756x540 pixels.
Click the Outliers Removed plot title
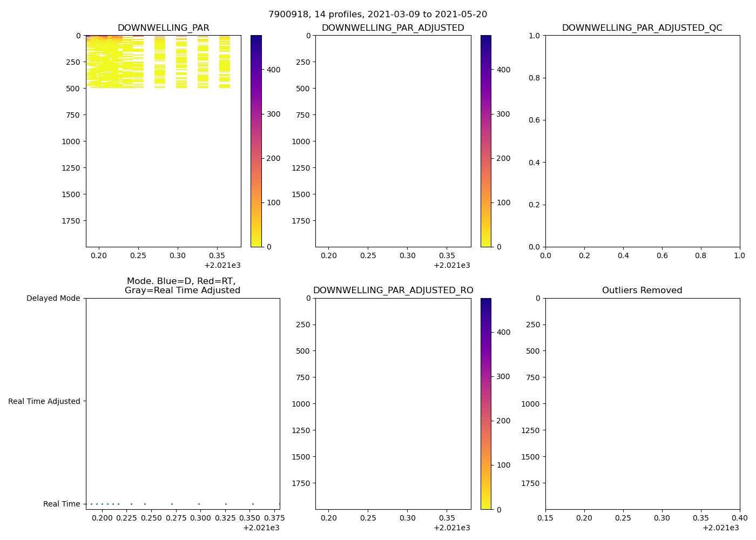click(642, 291)
